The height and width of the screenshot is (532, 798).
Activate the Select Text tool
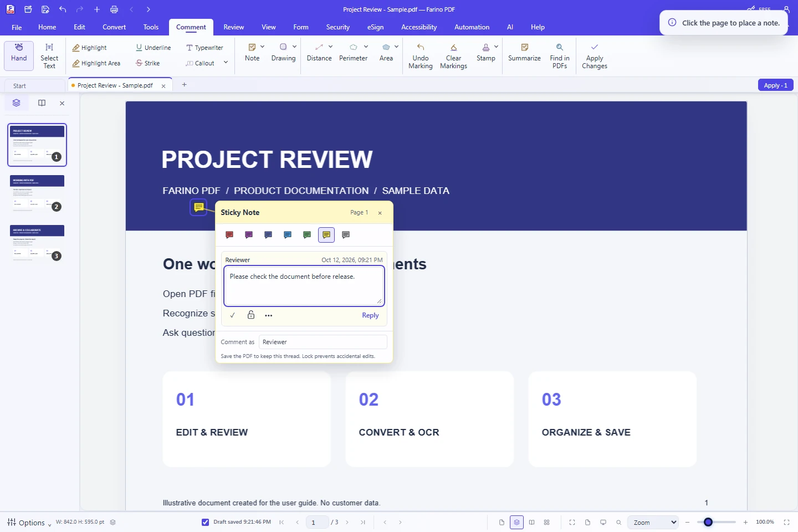[49, 55]
